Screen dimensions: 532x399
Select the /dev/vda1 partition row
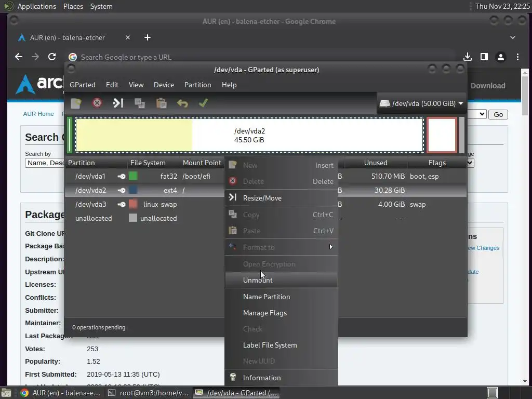pos(144,177)
